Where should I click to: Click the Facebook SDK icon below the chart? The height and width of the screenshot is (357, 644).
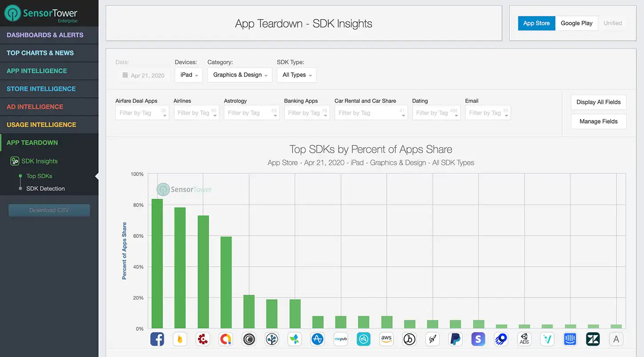click(x=157, y=339)
